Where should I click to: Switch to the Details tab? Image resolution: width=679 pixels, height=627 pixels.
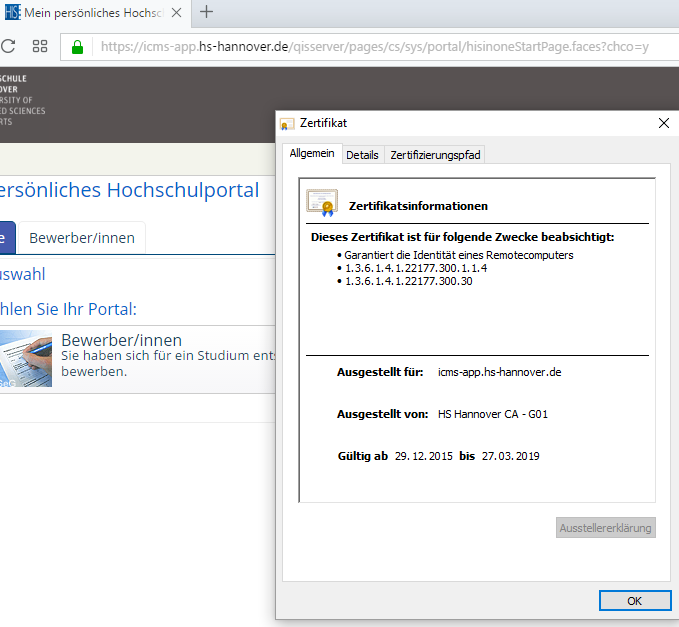362,155
